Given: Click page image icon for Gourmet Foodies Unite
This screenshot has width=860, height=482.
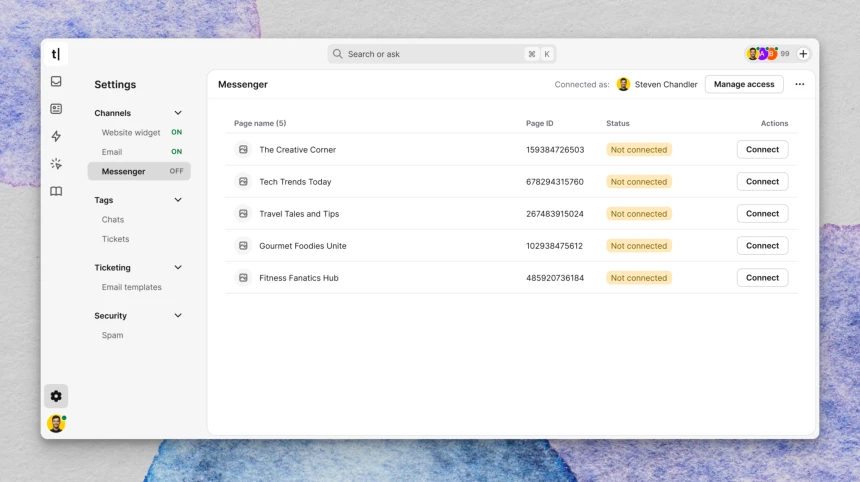Looking at the screenshot, I should [x=243, y=246].
